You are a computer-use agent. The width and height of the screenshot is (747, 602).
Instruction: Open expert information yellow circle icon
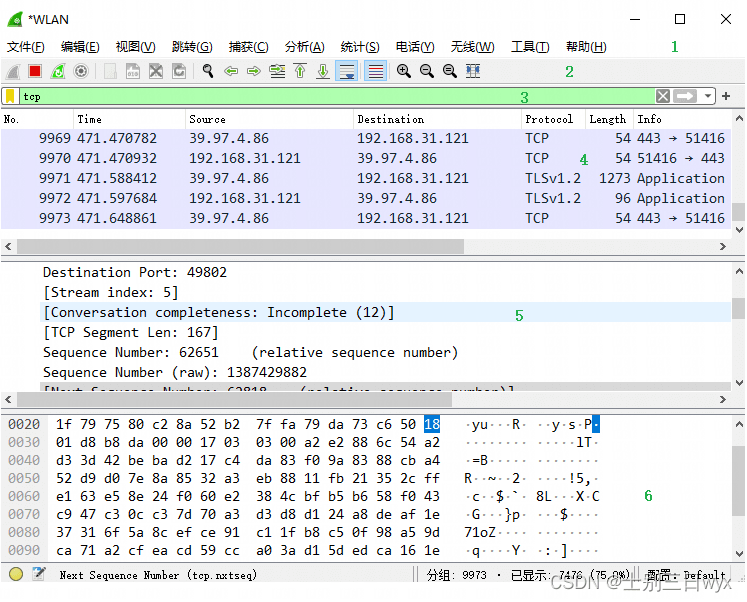click(x=16, y=574)
